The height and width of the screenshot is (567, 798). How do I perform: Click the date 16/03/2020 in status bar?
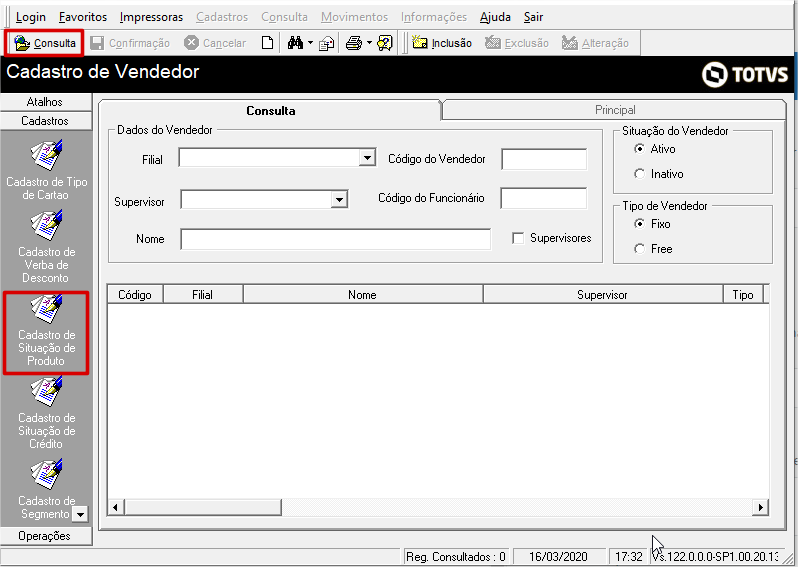coord(558,557)
